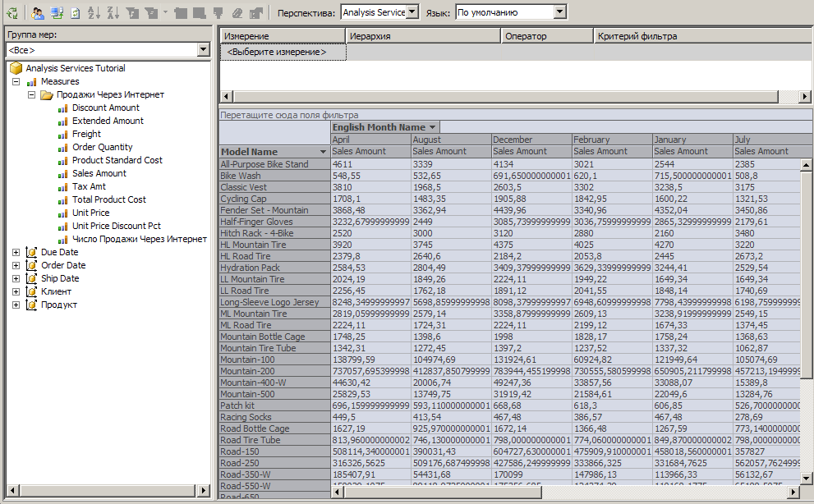Click the measure icon beside Sales Amount
The width and height of the screenshot is (814, 504).
[62, 174]
